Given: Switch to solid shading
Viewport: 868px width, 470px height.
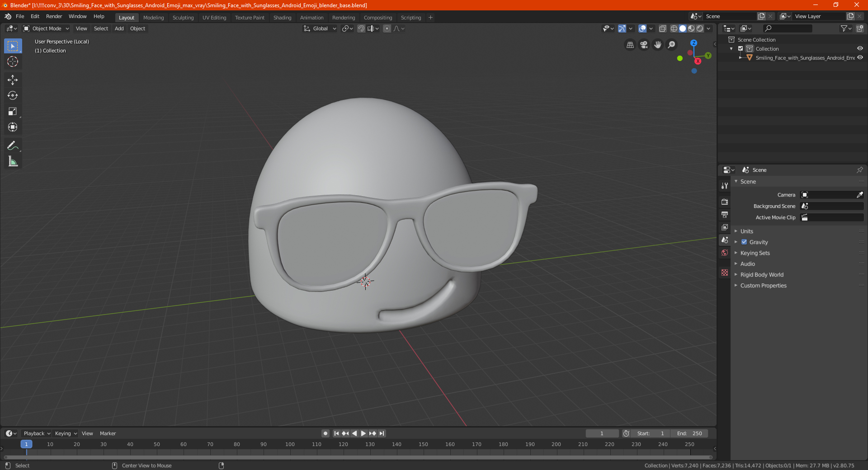Looking at the screenshot, I should click(683, 28).
